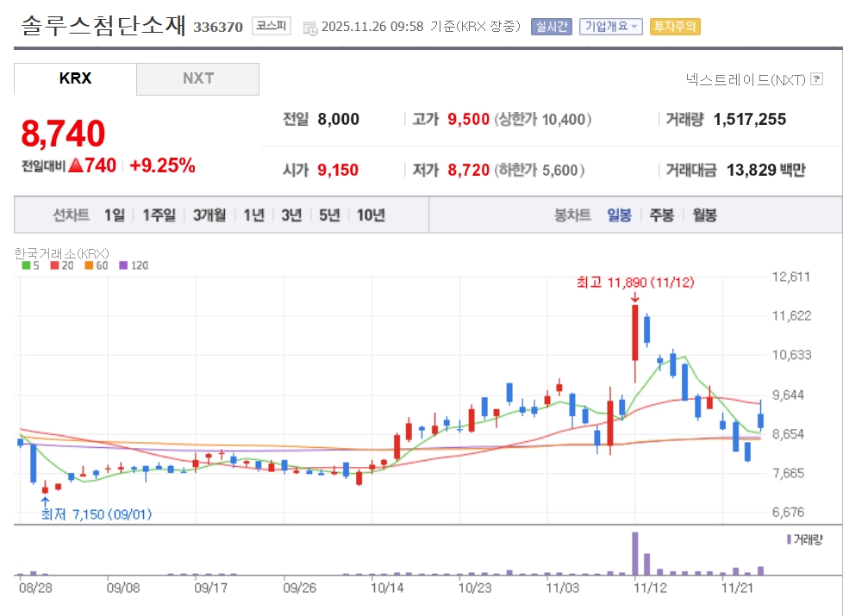Select 월봉 monthly candle chart

click(x=704, y=215)
